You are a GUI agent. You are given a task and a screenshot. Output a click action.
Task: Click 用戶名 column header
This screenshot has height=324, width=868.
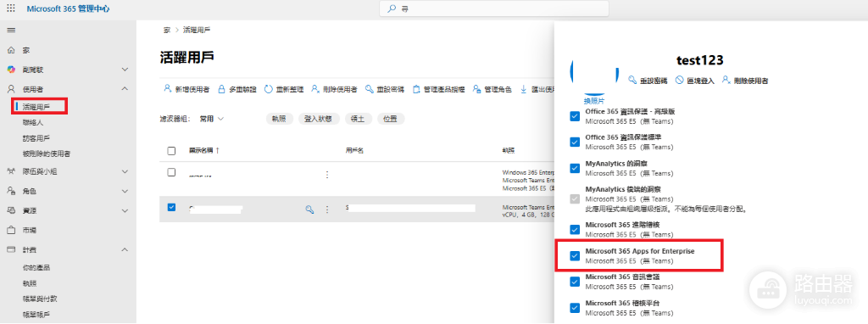354,151
